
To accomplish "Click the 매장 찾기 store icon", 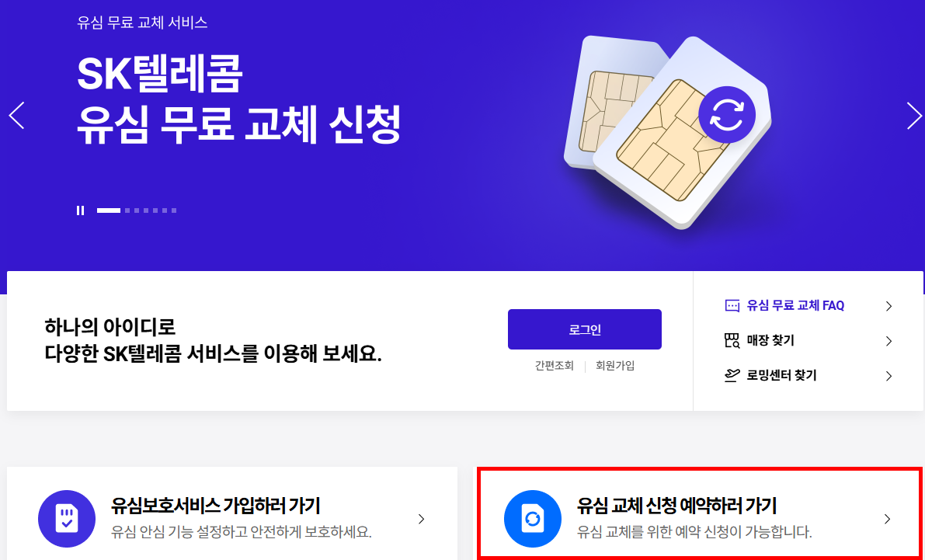I will [732, 340].
